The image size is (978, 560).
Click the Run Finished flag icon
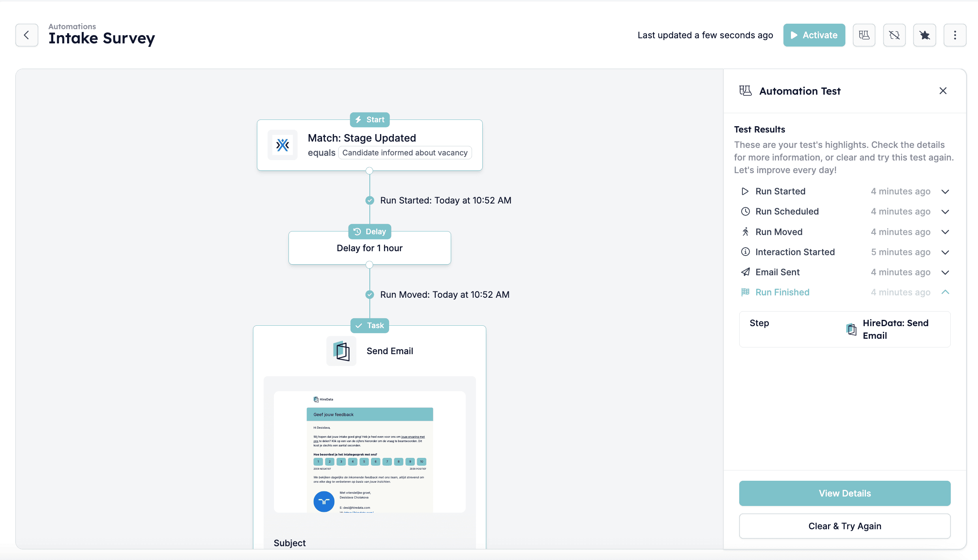[x=745, y=292]
